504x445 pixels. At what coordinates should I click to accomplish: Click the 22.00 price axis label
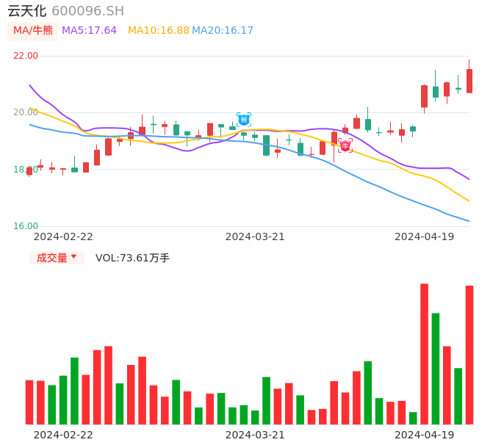click(x=26, y=56)
